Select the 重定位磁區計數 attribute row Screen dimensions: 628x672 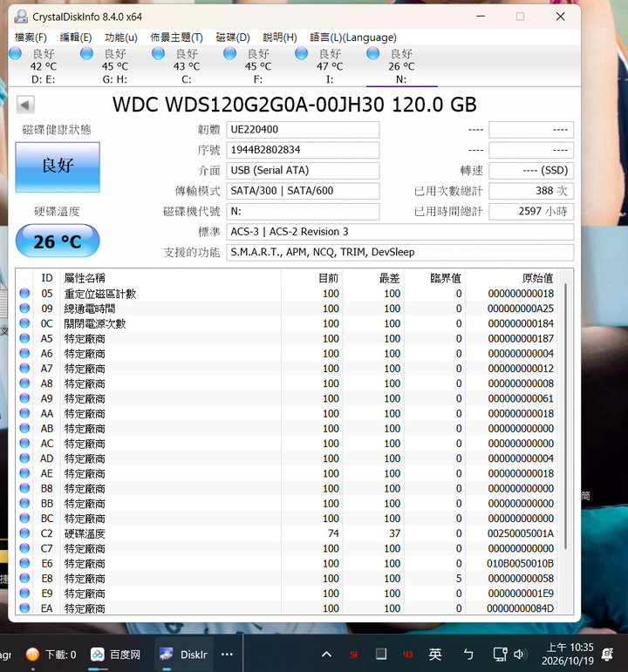click(x=287, y=294)
